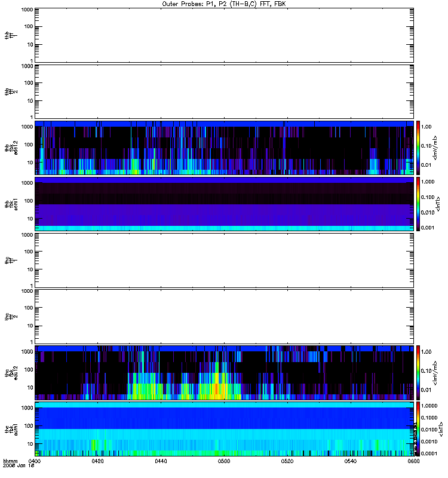Click the 'thb fbk scm1' axis label

tap(11, 204)
